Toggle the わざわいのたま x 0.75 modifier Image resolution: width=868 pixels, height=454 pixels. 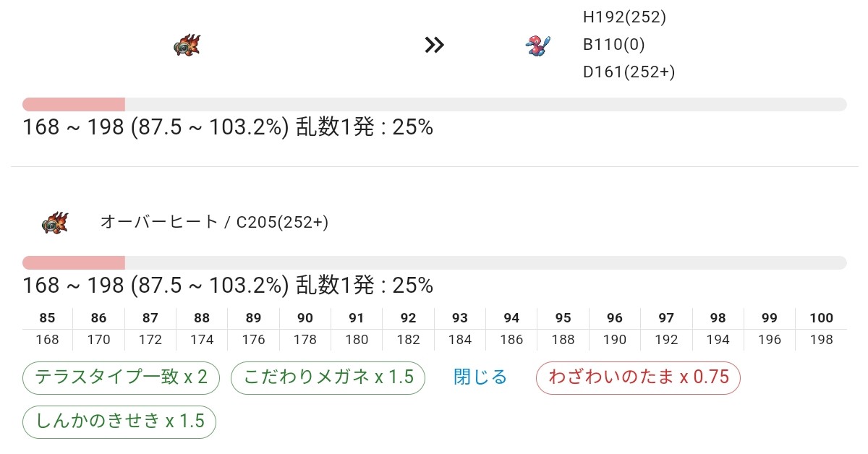(x=638, y=377)
